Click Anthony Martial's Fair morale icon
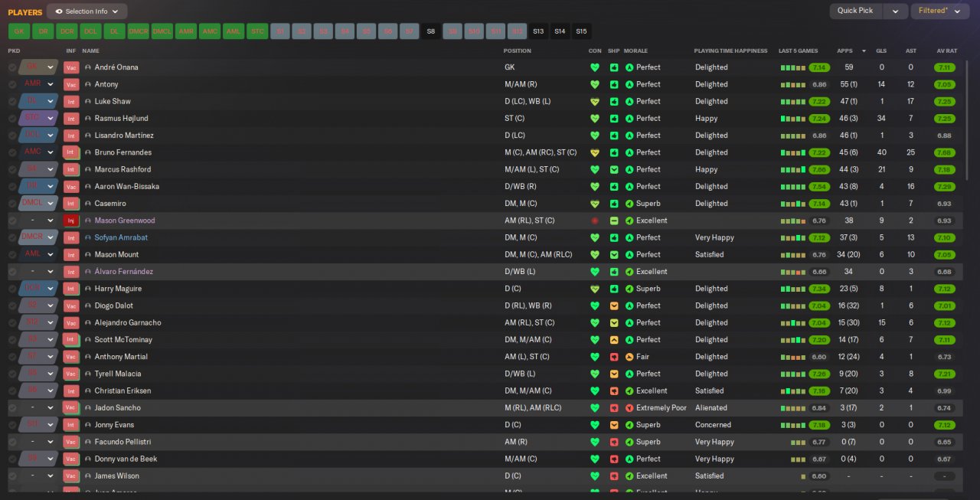 tap(629, 357)
